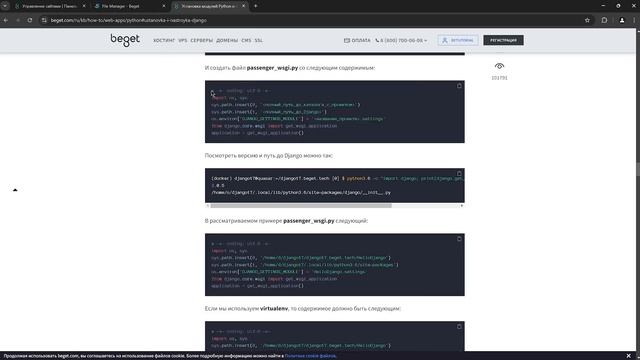Copy the first passenger_wsgi.py code block
This screenshot has height=360, width=640.
click(459, 86)
